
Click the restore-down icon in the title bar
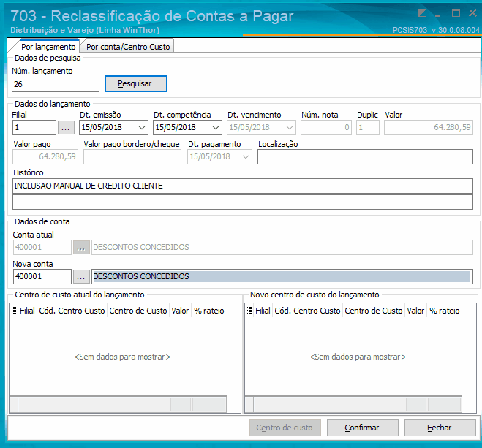click(422, 13)
